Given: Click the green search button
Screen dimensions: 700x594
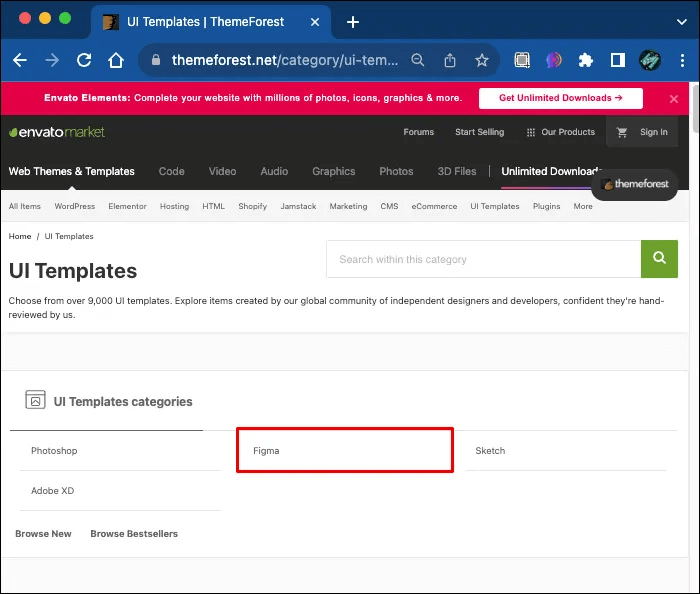Looking at the screenshot, I should pos(659,259).
